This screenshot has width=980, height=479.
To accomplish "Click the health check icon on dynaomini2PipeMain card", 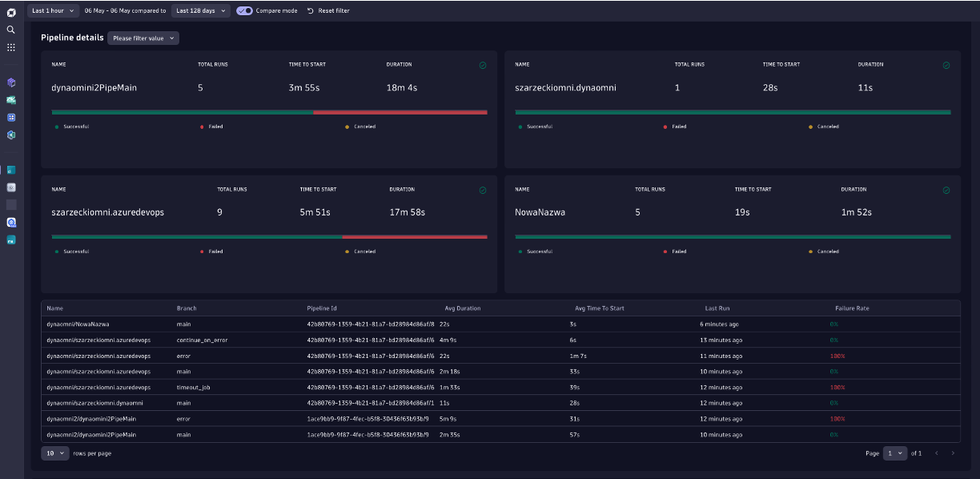I will pos(483,66).
